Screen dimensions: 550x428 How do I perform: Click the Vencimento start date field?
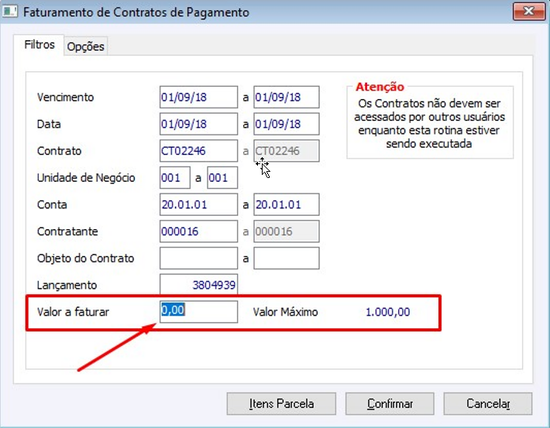(x=199, y=97)
